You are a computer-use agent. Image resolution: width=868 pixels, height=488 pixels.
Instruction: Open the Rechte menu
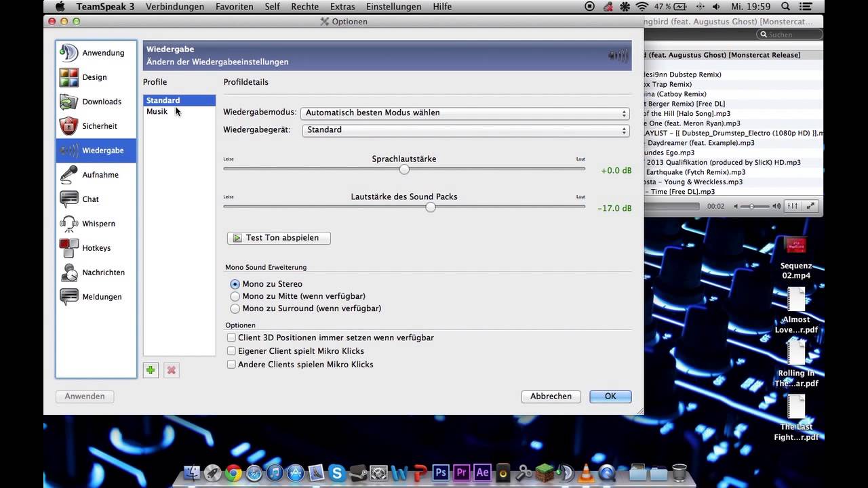[x=305, y=7]
